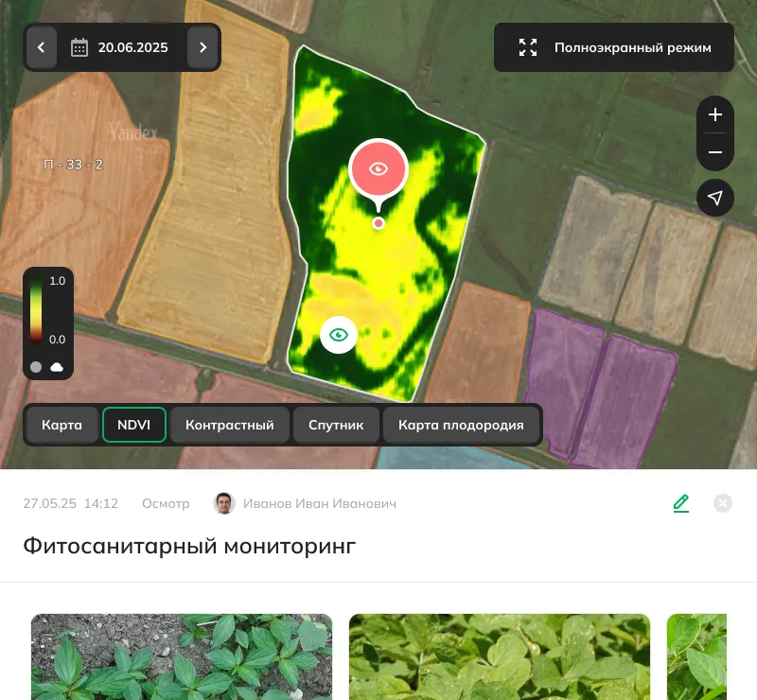Zoom in with the plus icon
This screenshot has height=700, width=757.
click(715, 114)
